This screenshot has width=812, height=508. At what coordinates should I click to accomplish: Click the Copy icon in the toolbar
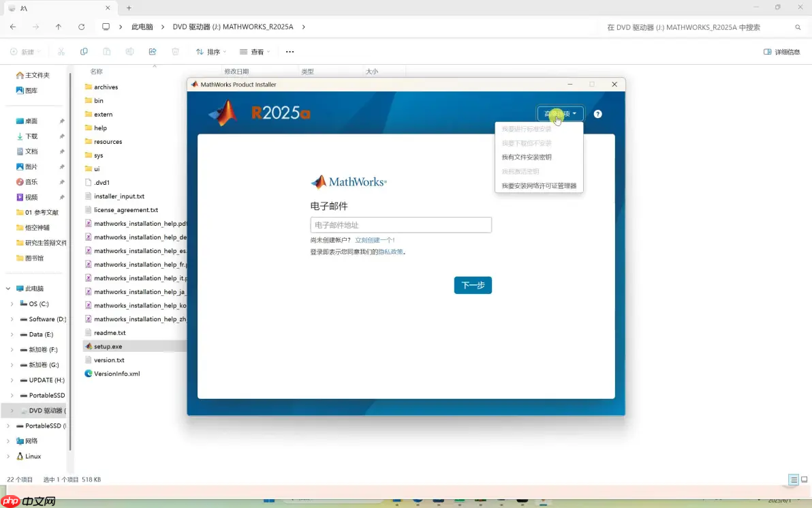tap(83, 51)
